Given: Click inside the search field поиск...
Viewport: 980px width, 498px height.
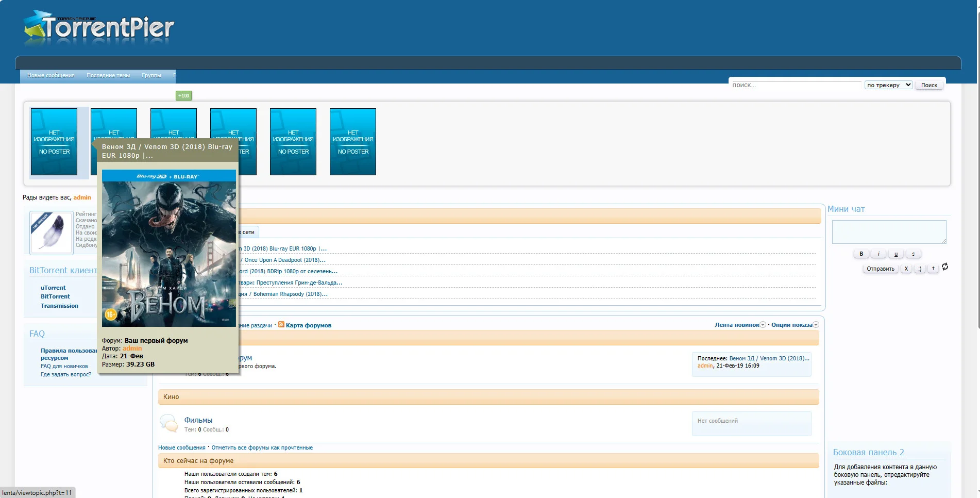Looking at the screenshot, I should click(x=796, y=85).
